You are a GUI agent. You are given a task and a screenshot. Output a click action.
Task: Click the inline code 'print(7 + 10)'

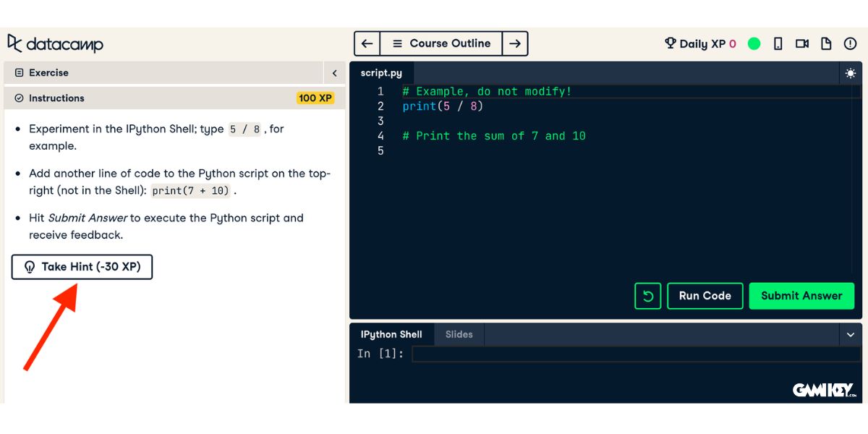tap(191, 191)
